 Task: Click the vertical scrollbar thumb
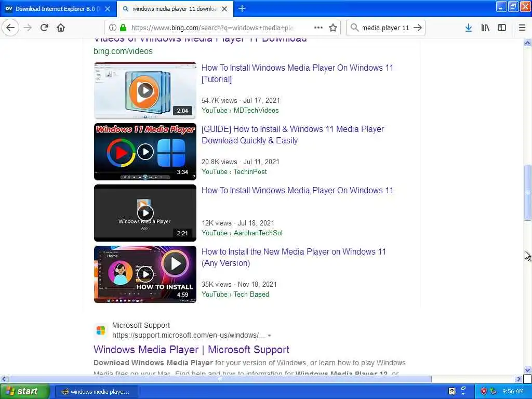(527, 192)
